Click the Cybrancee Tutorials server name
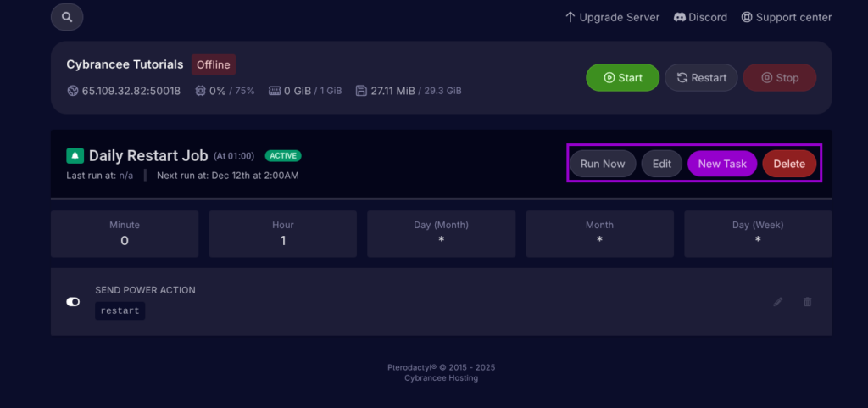The width and height of the screenshot is (868, 408). (125, 64)
